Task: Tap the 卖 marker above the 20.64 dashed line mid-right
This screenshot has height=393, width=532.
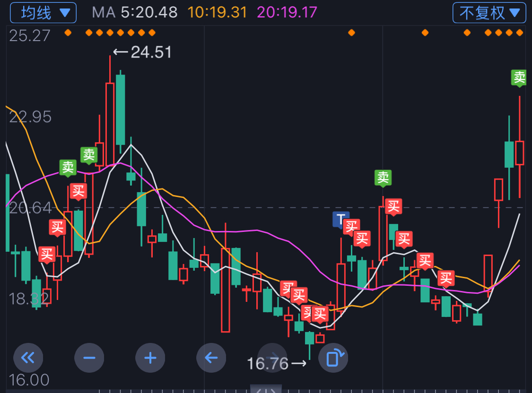Action: (383, 178)
